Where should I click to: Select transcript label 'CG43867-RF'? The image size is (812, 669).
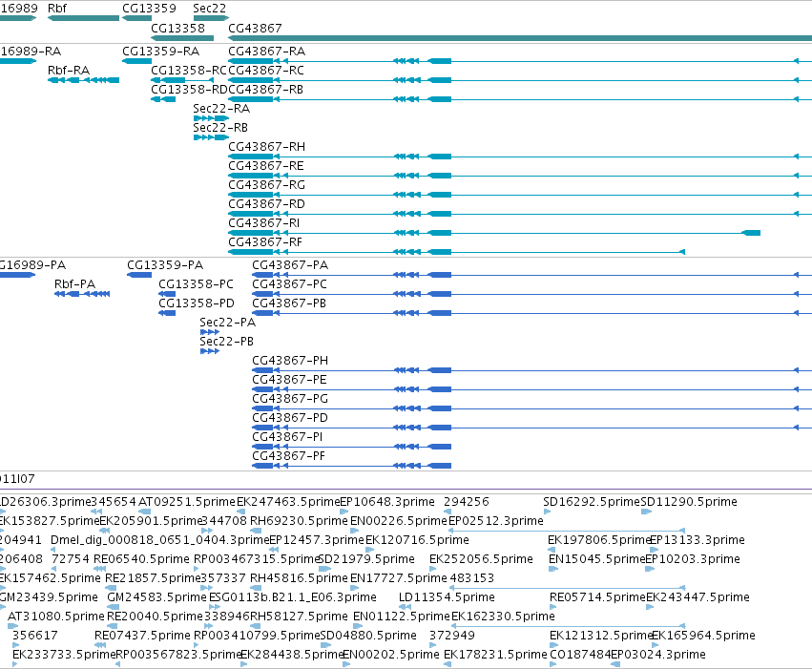[265, 242]
